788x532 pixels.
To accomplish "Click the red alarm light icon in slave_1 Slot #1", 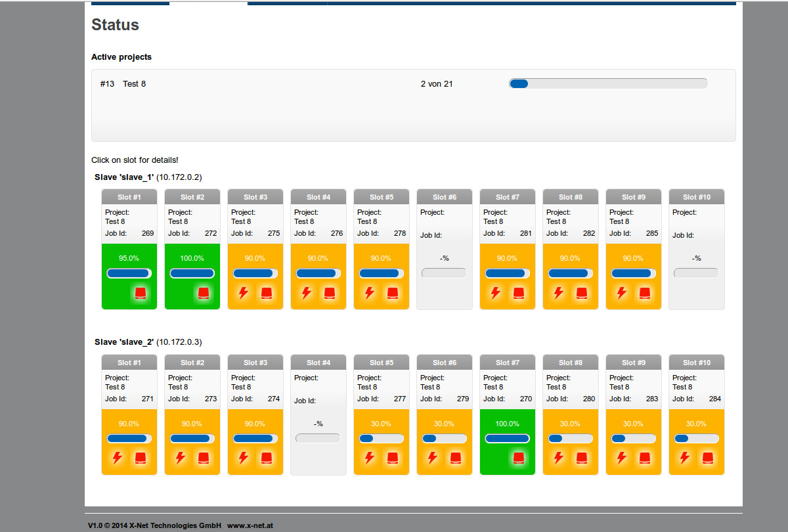I will click(141, 293).
